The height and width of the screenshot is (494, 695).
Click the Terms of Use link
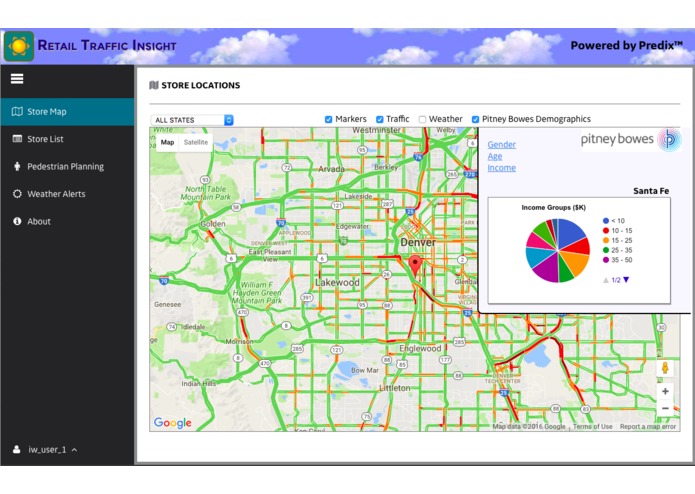click(x=593, y=426)
